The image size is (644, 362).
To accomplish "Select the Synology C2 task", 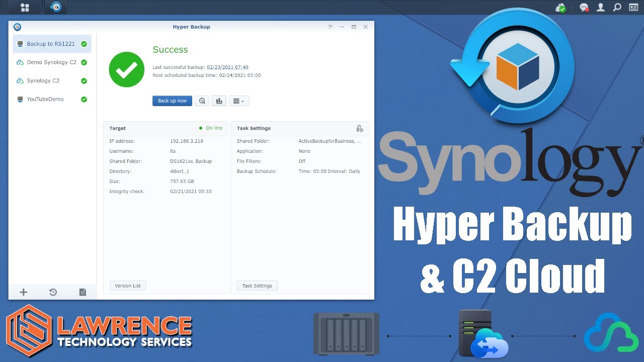I will [52, 80].
